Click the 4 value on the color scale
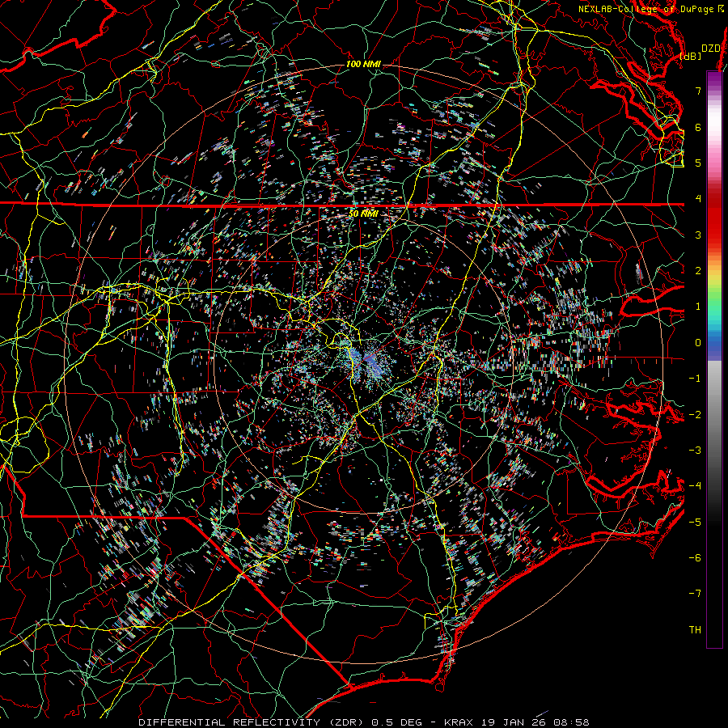This screenshot has height=728, width=728. tap(698, 199)
